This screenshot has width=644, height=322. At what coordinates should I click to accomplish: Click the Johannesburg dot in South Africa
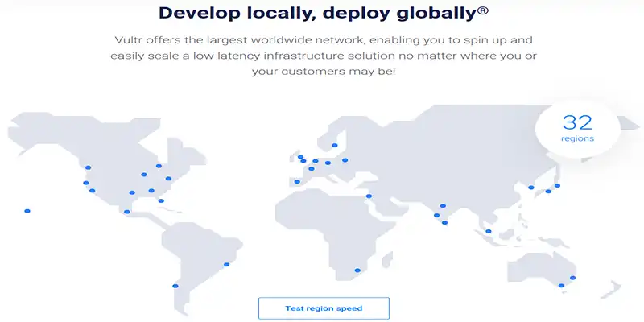[357, 270]
